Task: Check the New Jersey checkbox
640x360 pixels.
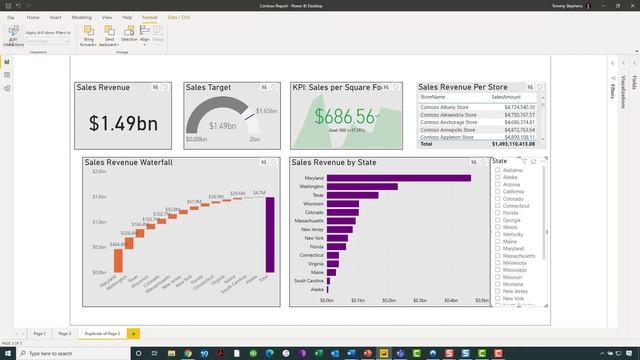Action: point(498,291)
